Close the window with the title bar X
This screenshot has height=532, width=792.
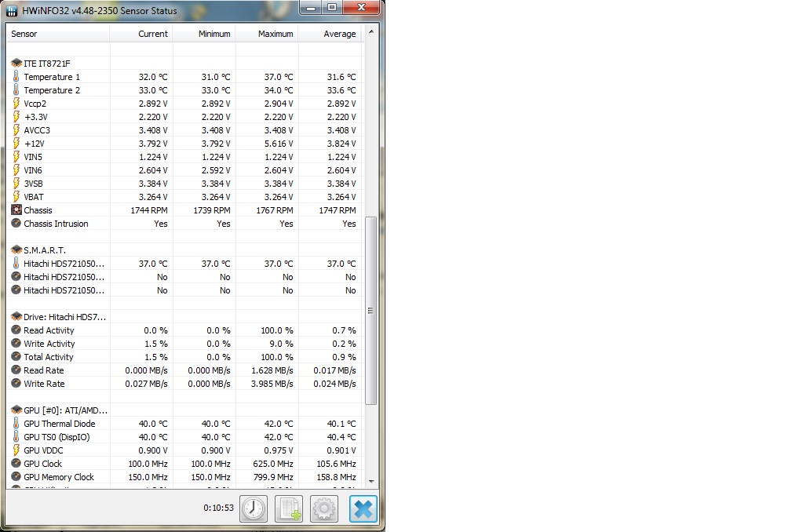[361, 8]
